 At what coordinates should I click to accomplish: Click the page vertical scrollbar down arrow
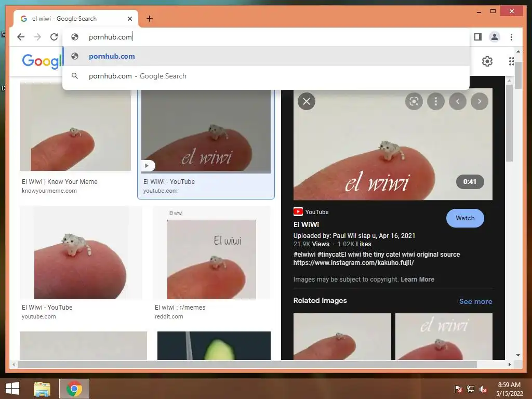[518, 355]
